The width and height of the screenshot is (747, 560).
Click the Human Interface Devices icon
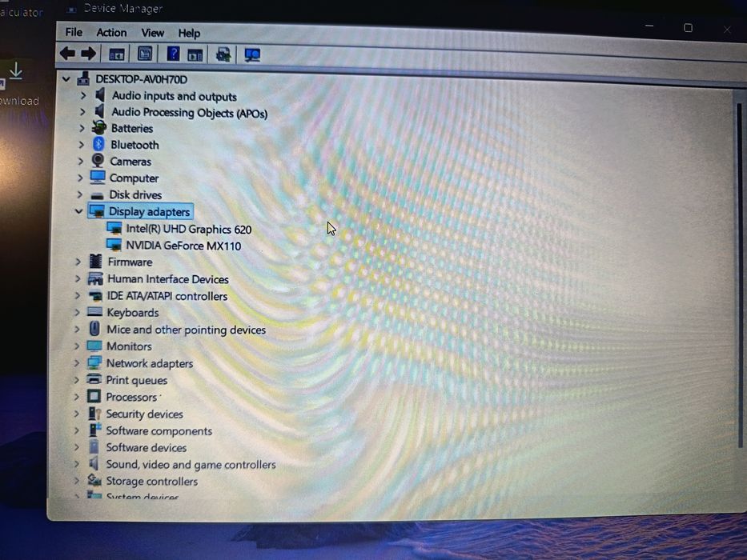(95, 278)
